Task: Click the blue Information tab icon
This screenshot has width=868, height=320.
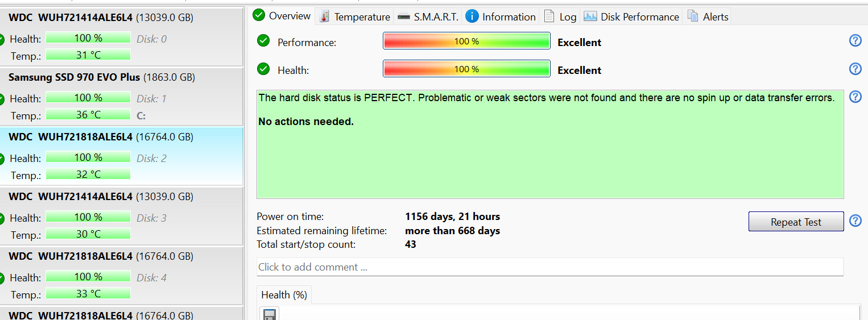Action: pyautogui.click(x=472, y=16)
